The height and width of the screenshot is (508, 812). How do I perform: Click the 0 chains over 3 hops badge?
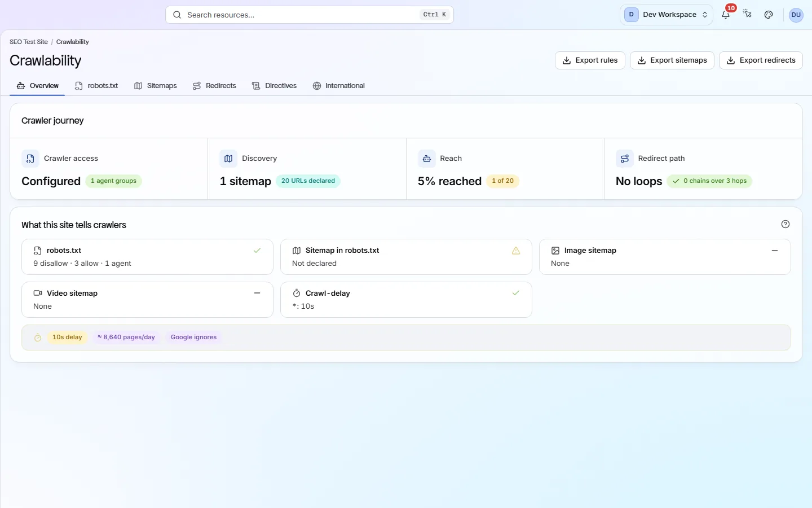point(709,181)
